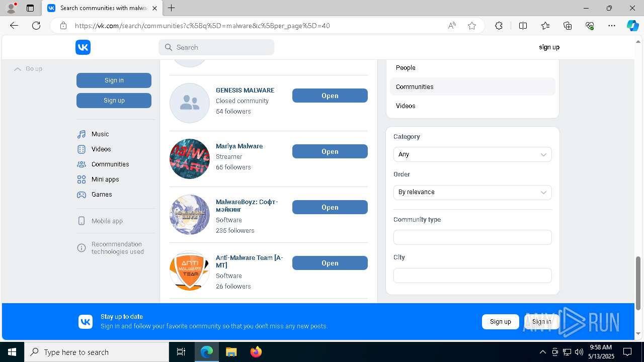Click the Mariya Malware avatar thumbnail
This screenshot has width=644, height=362.
pyautogui.click(x=190, y=159)
